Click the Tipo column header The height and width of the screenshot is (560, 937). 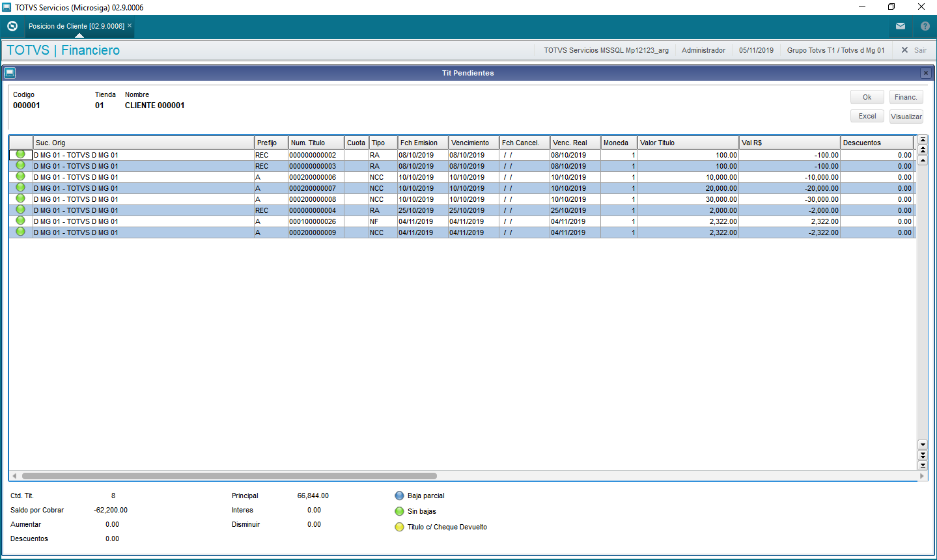pos(383,143)
